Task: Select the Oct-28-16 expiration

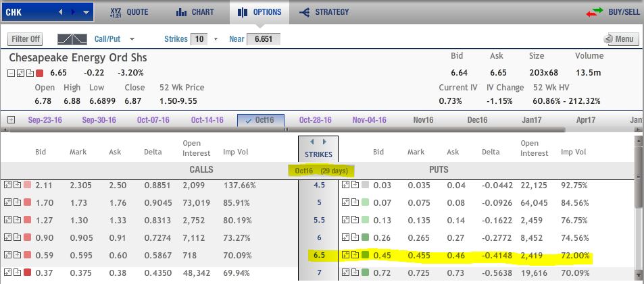Action: (x=316, y=120)
